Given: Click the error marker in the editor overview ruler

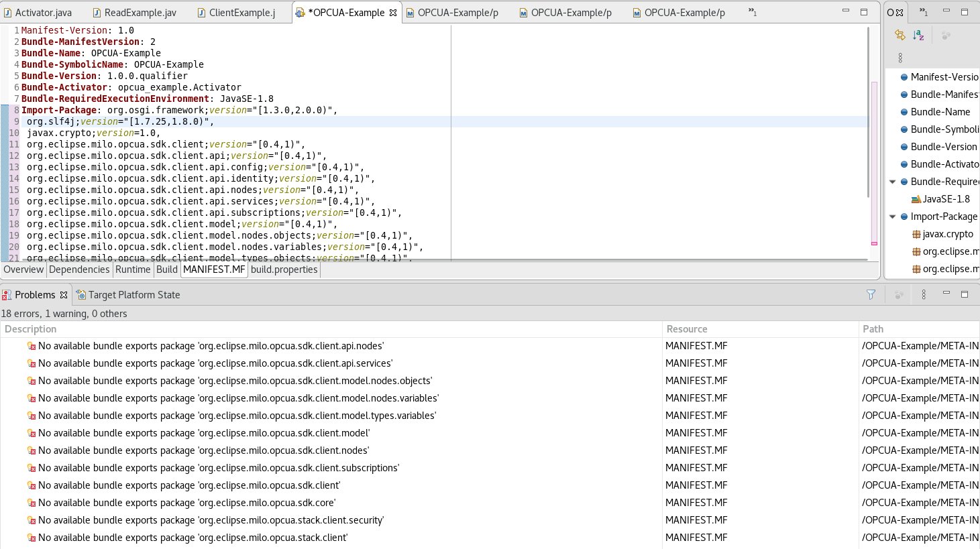Looking at the screenshot, I should (x=874, y=243).
